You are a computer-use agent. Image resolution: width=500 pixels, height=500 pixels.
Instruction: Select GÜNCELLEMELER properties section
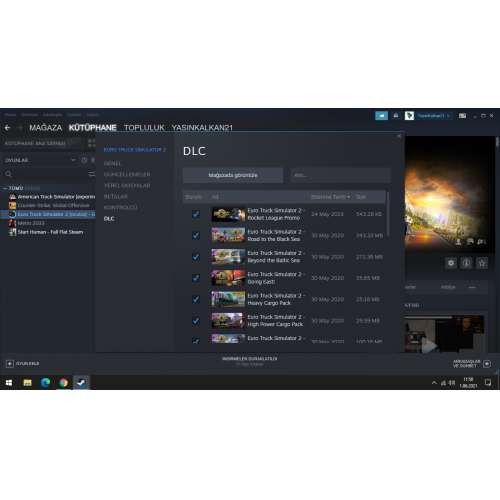coord(127,175)
